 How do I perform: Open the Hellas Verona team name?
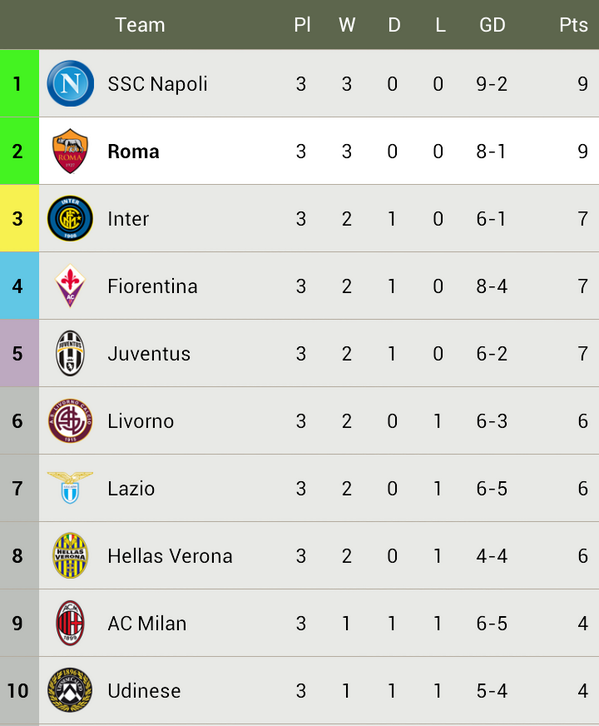click(170, 556)
